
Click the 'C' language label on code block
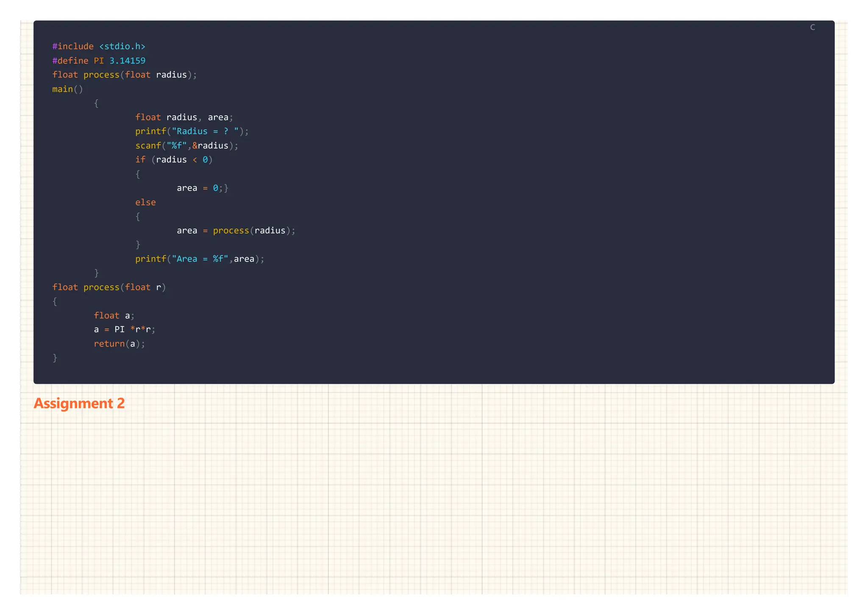(x=812, y=27)
